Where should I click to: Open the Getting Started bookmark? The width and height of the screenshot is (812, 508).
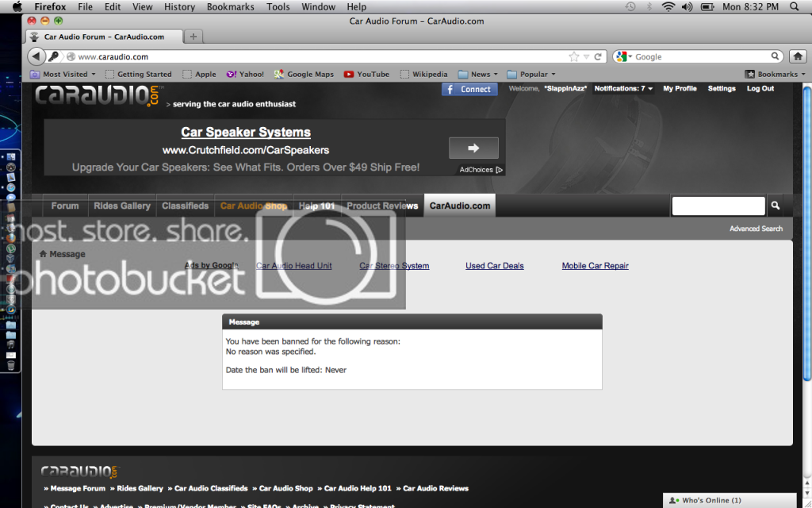tap(138, 74)
